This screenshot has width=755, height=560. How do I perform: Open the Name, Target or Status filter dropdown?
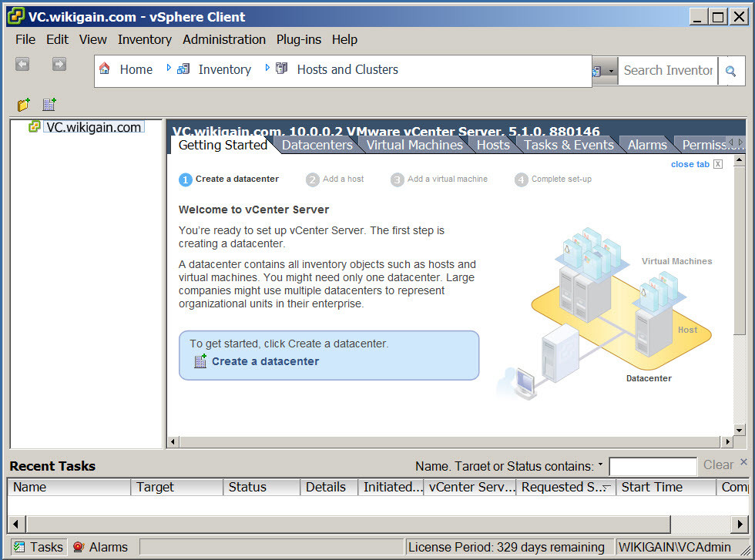(x=600, y=464)
